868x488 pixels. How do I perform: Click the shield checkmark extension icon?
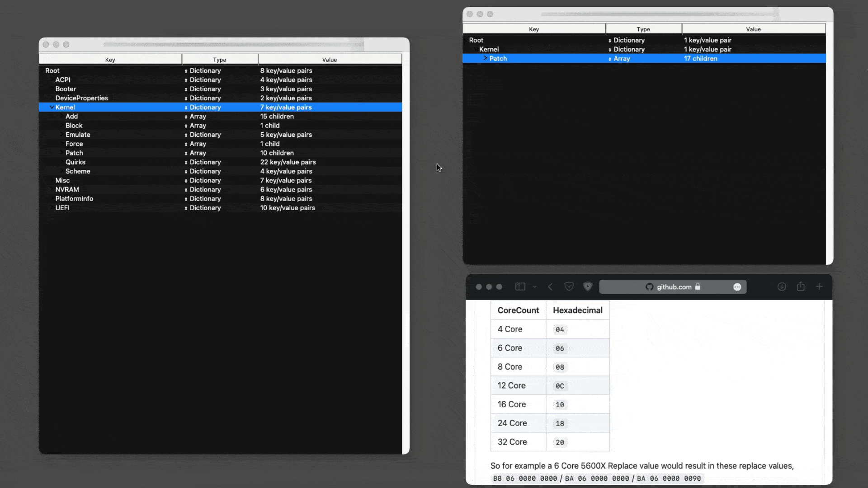pos(569,286)
